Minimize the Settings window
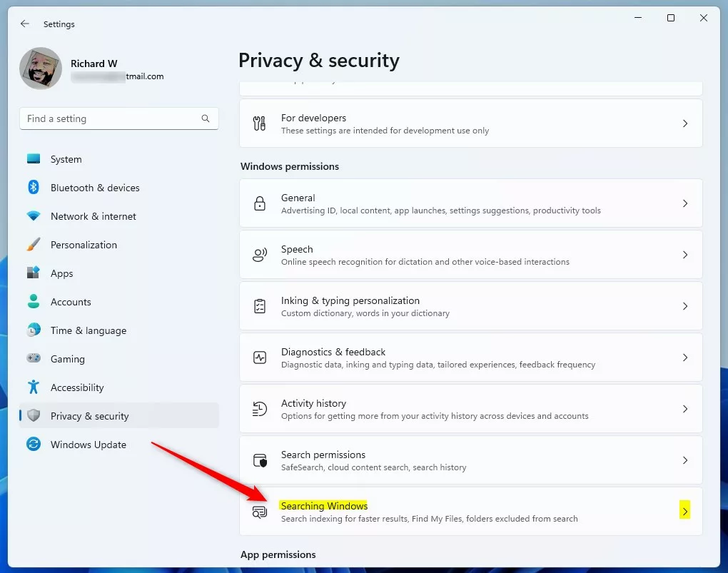 point(638,18)
